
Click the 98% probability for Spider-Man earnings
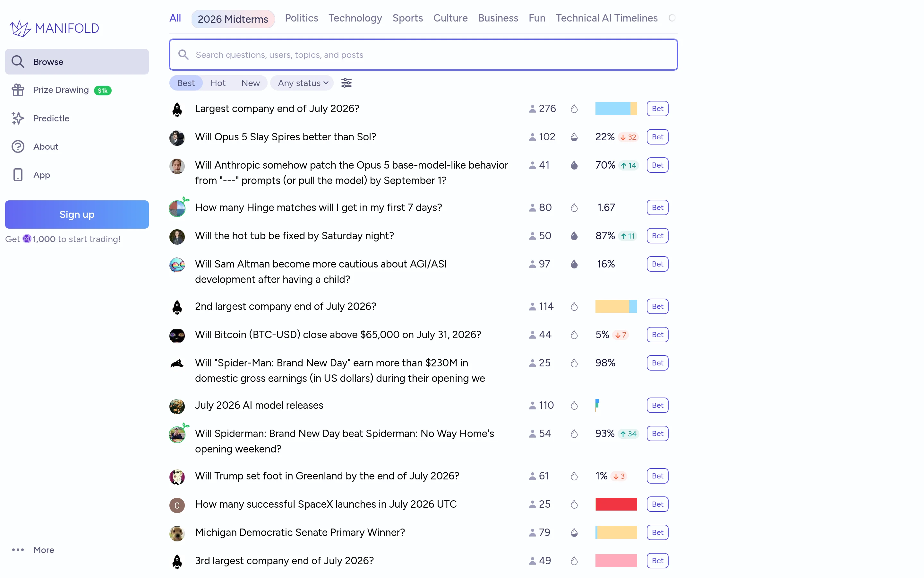[x=605, y=363]
